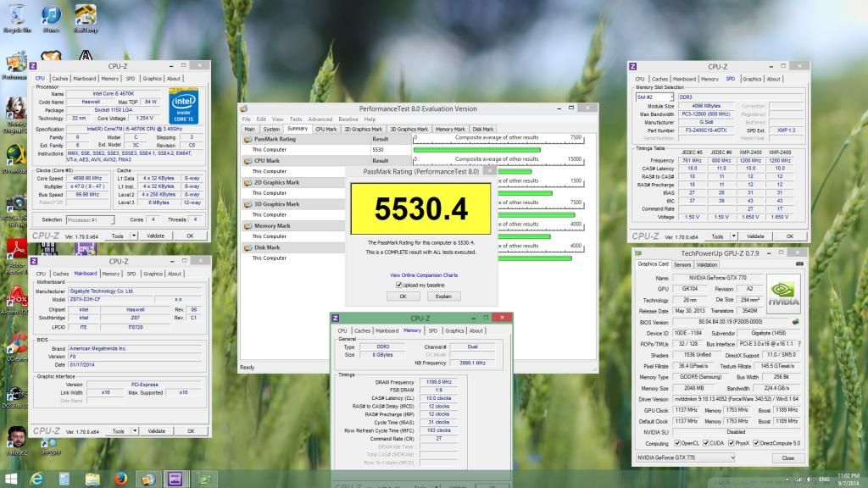Viewport: 868px width, 488px height.
Task: Open the Tests menu in PerformanceTest
Action: point(296,119)
